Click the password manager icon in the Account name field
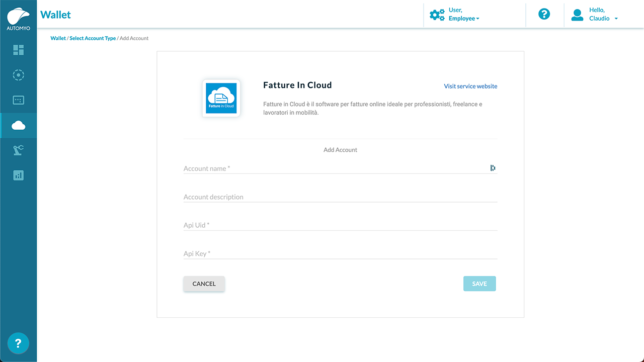Viewport: 644px width, 362px height. pos(493,168)
